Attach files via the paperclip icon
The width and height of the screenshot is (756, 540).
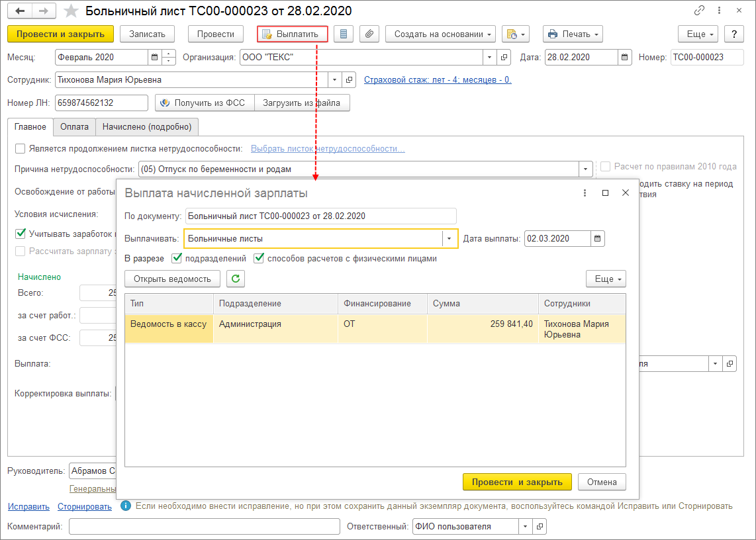click(369, 34)
